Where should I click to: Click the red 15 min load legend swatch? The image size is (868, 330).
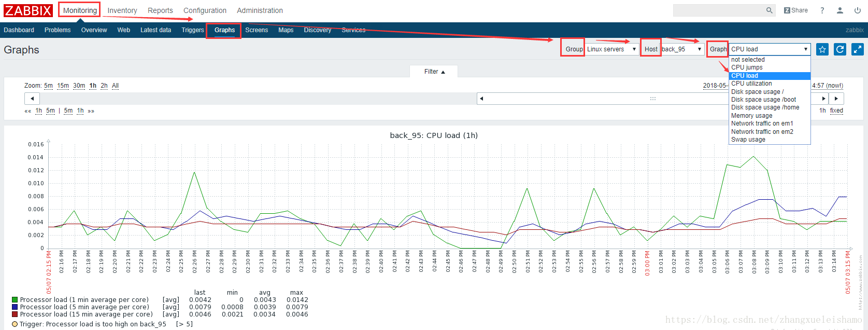[15, 314]
